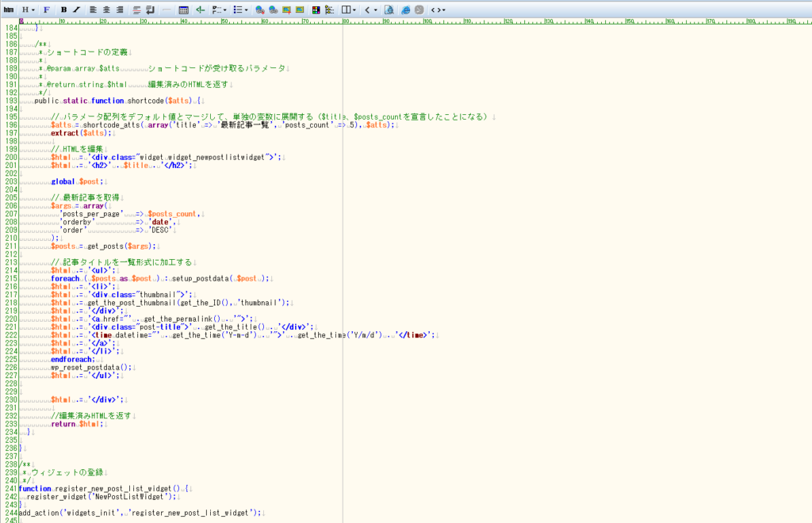This screenshot has width=812, height=523.
Task: Insert paragraph tag icon
Action: 136,10
